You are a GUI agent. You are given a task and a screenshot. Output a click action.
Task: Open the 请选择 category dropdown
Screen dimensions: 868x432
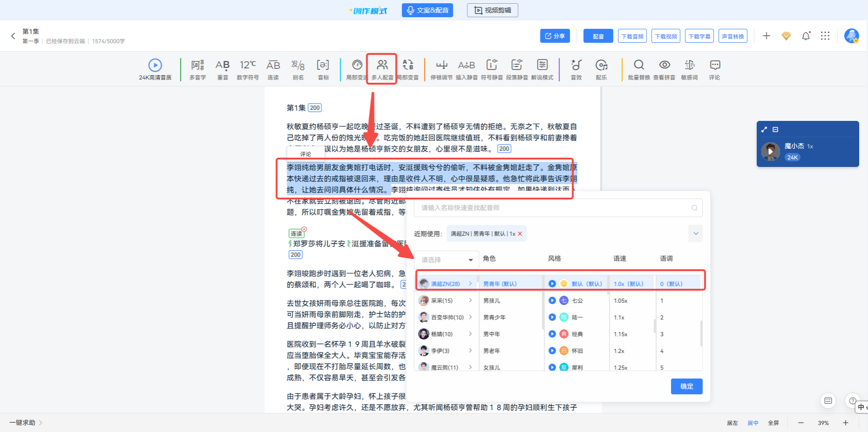pos(447,259)
